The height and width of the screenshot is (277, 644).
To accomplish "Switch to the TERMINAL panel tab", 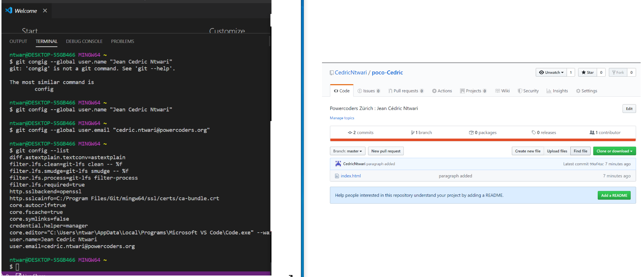I will pos(47,41).
